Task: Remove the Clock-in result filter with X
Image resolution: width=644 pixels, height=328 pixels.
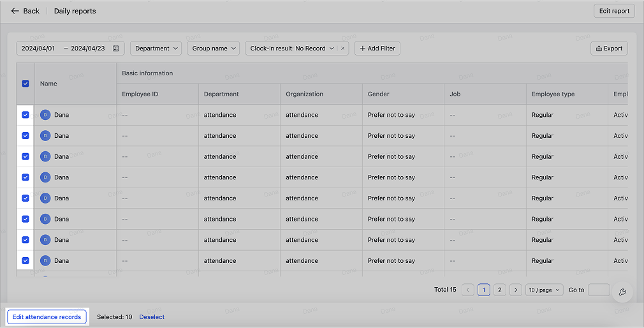Action: tap(342, 48)
